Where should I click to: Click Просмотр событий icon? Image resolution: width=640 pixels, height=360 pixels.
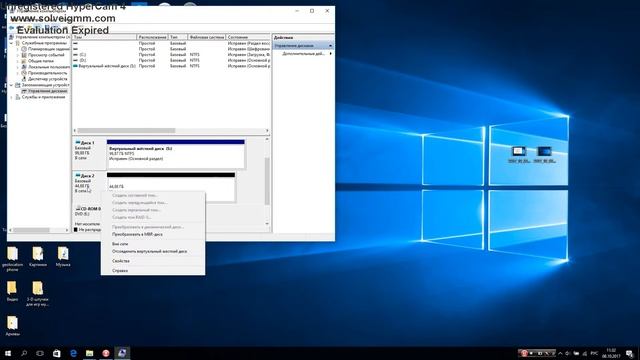tap(24, 55)
